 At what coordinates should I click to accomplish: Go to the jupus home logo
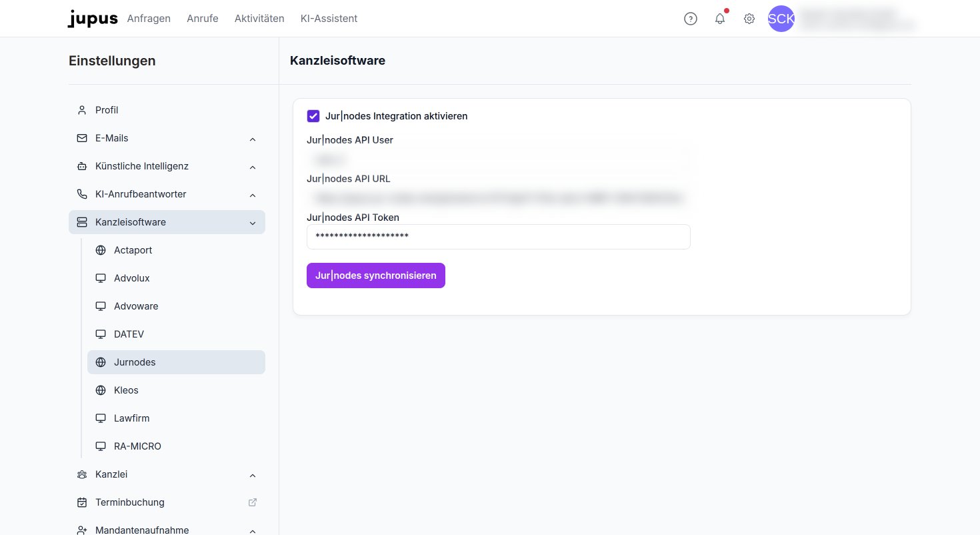93,19
